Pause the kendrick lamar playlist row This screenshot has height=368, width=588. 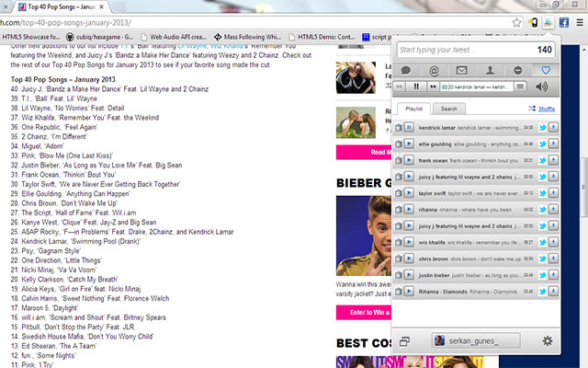tap(409, 127)
